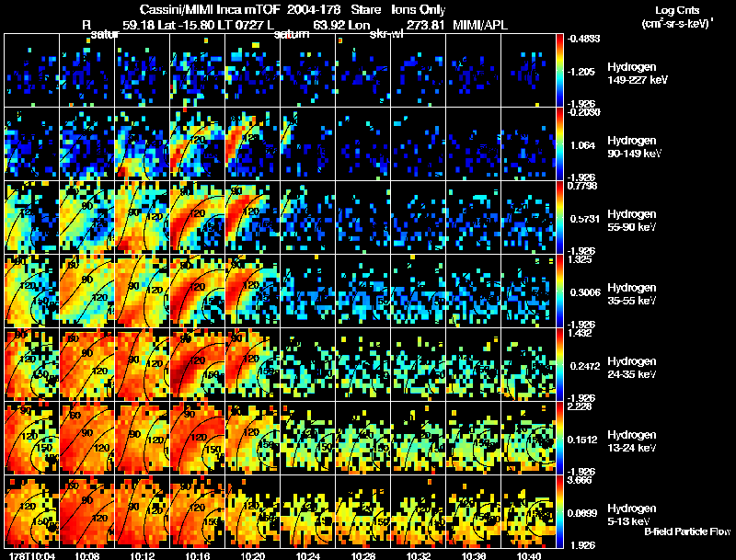Select the 55-90 keV panel at 10:16
This screenshot has height=560, width=736.
coord(198,218)
